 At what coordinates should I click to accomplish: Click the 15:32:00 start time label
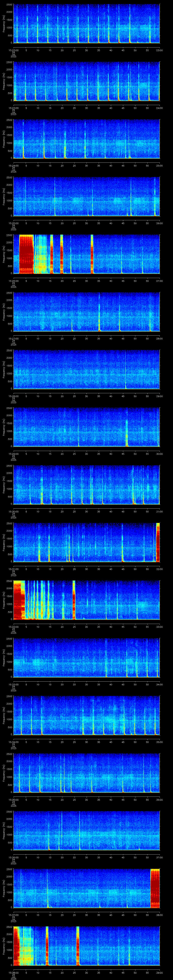13,627
